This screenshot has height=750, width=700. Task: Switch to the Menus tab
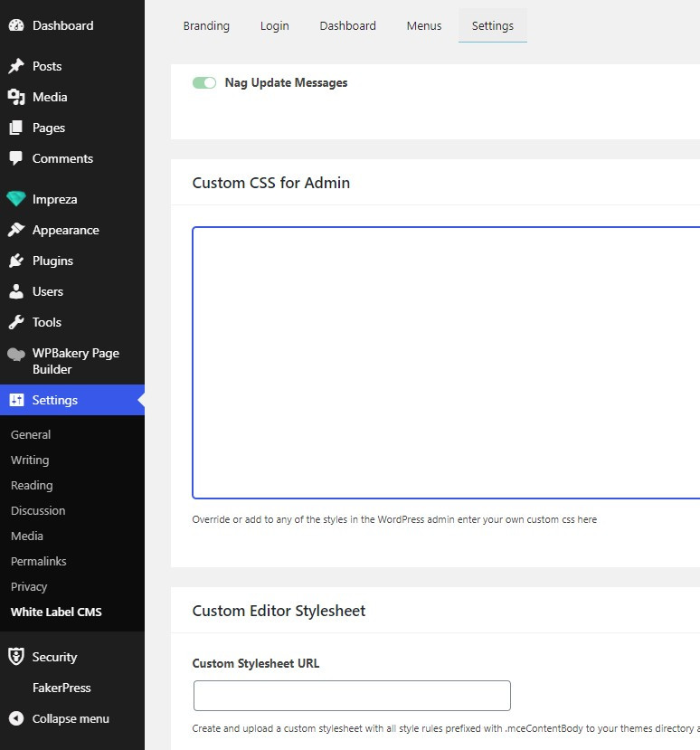(424, 26)
